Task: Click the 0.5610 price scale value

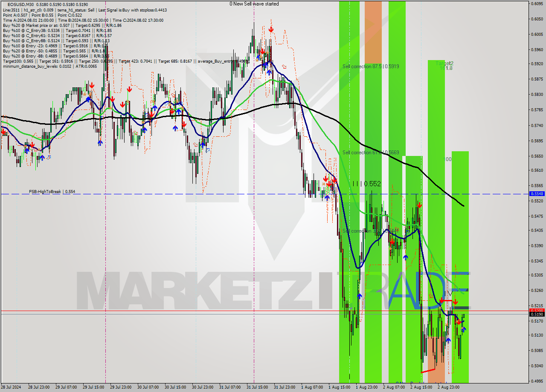Action: point(537,170)
